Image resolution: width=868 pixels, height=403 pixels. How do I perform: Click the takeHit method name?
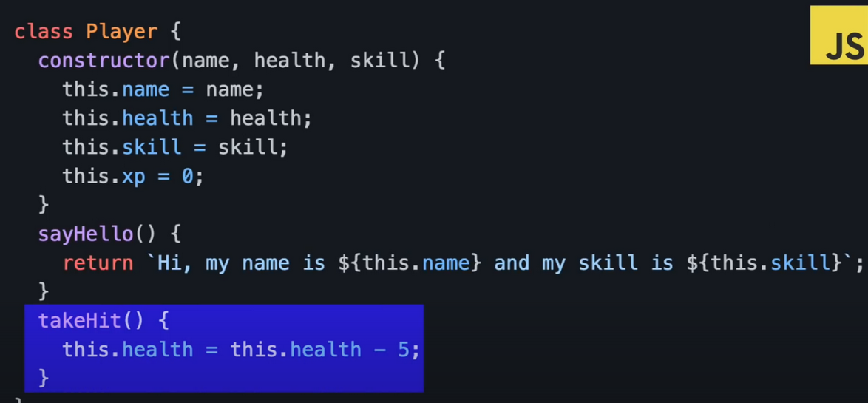80,320
